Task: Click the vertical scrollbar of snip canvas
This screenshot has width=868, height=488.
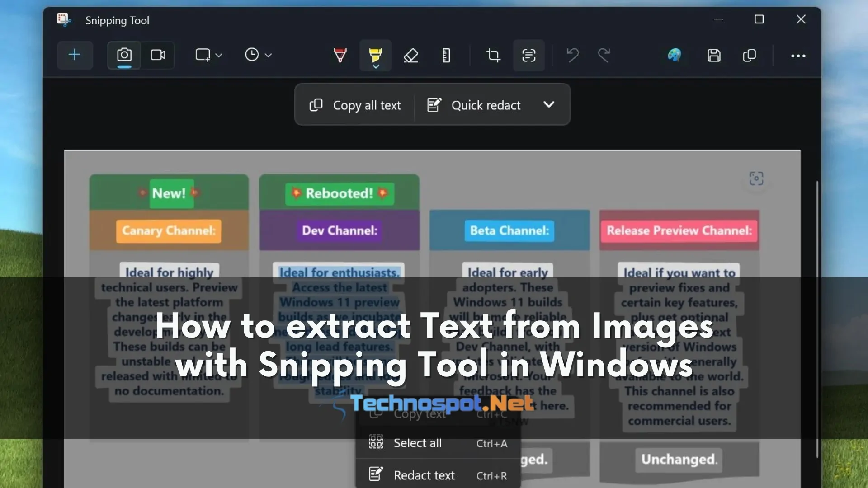Action: coord(817,319)
